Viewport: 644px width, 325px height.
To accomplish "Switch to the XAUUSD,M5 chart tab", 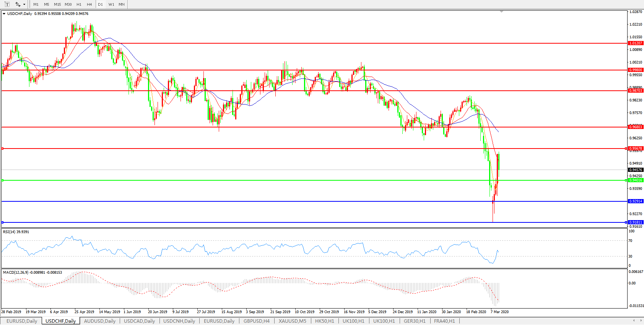I will pos(292,321).
